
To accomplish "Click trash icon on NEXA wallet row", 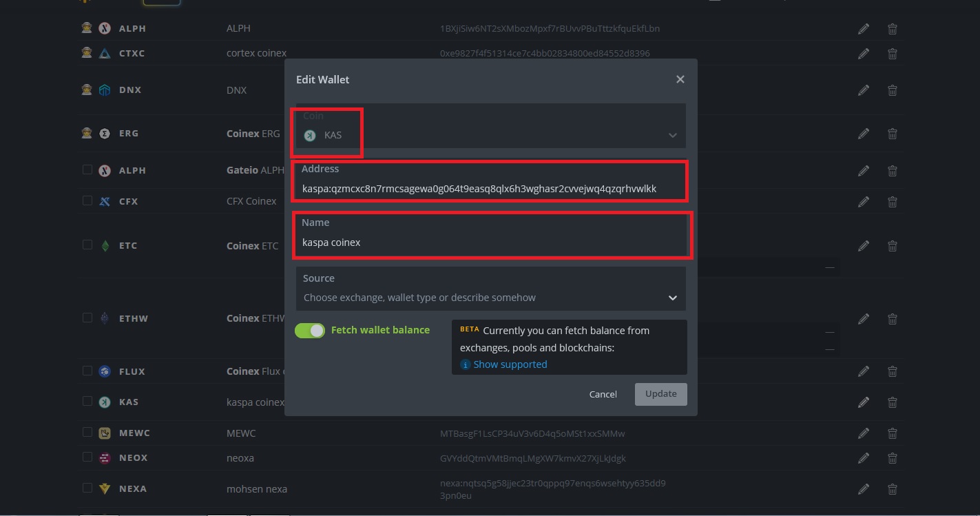I will [892, 489].
